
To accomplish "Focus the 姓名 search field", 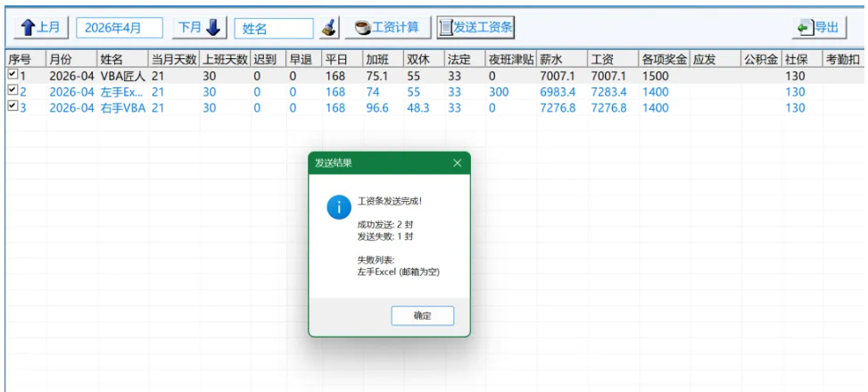I will point(274,29).
